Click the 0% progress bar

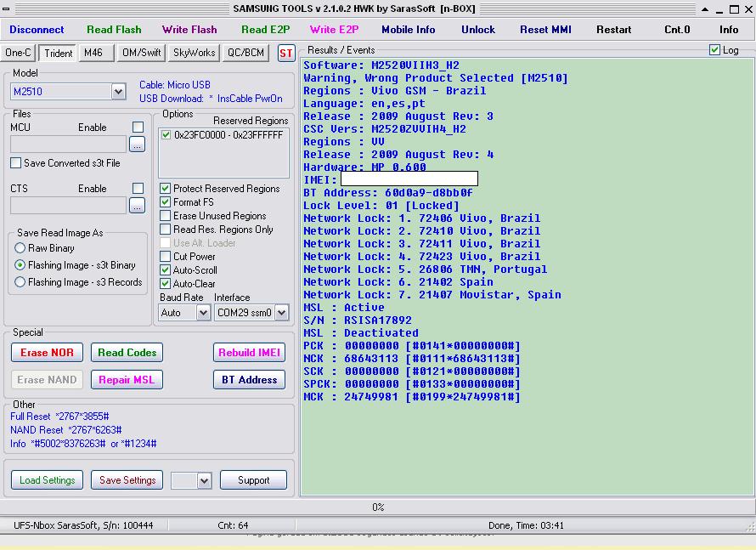[378, 507]
